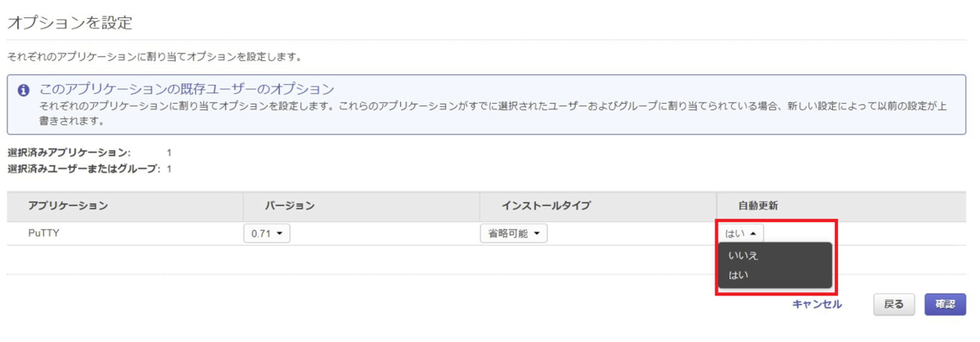Click the インストールタイプ column header
This screenshot has height=342, width=980.
coord(546,206)
